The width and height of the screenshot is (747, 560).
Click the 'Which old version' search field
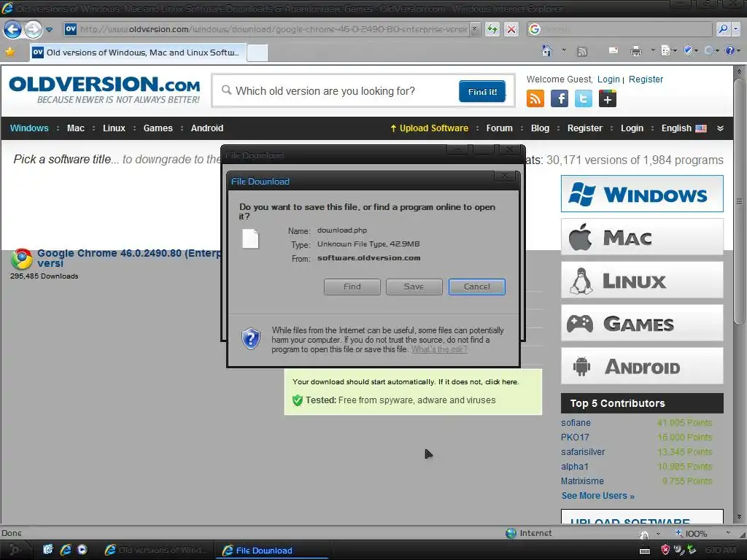tap(333, 91)
